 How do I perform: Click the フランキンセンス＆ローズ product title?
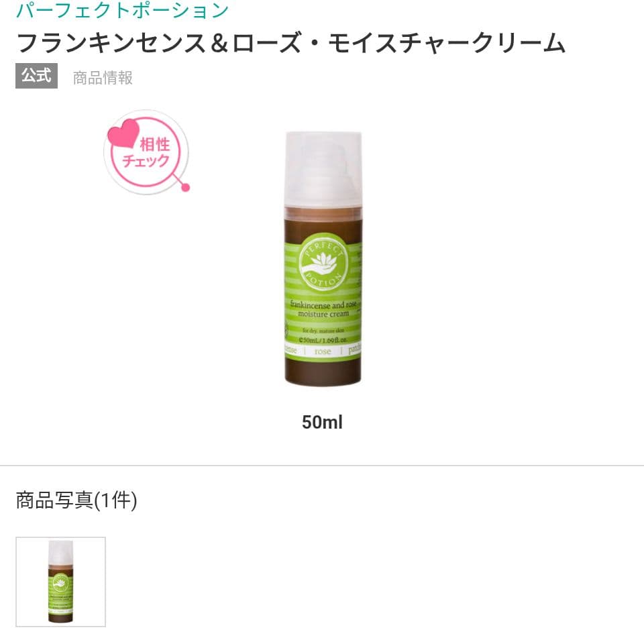tap(290, 43)
